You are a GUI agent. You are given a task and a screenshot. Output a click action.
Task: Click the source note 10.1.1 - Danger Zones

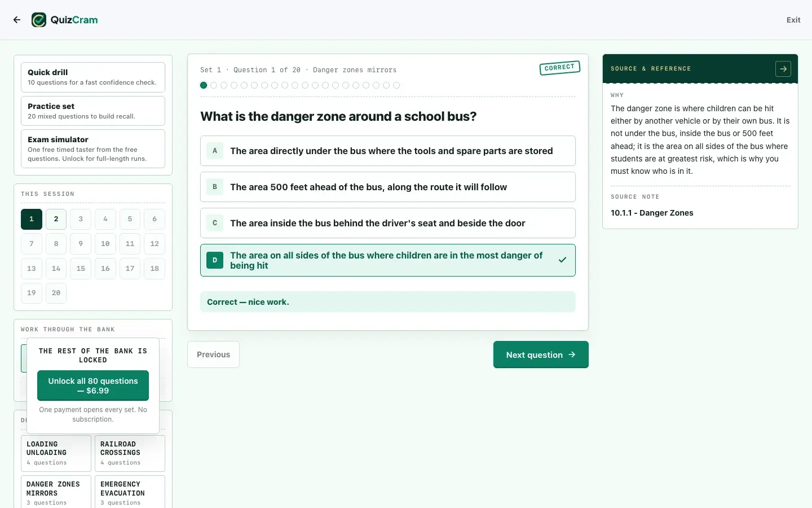[x=652, y=213]
